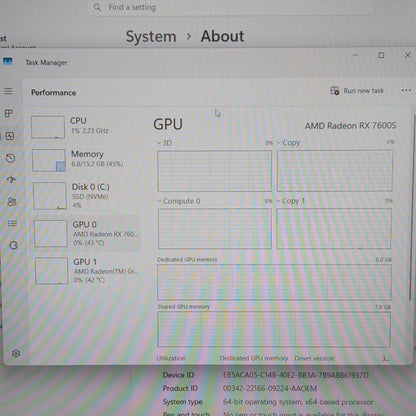Click the GPU 1 mini graph thumbnail

tap(52, 271)
